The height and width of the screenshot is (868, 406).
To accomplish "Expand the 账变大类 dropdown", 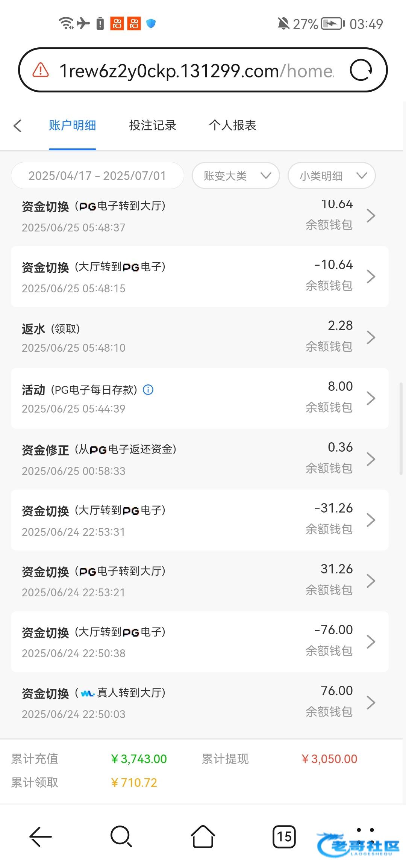I will pos(236,175).
